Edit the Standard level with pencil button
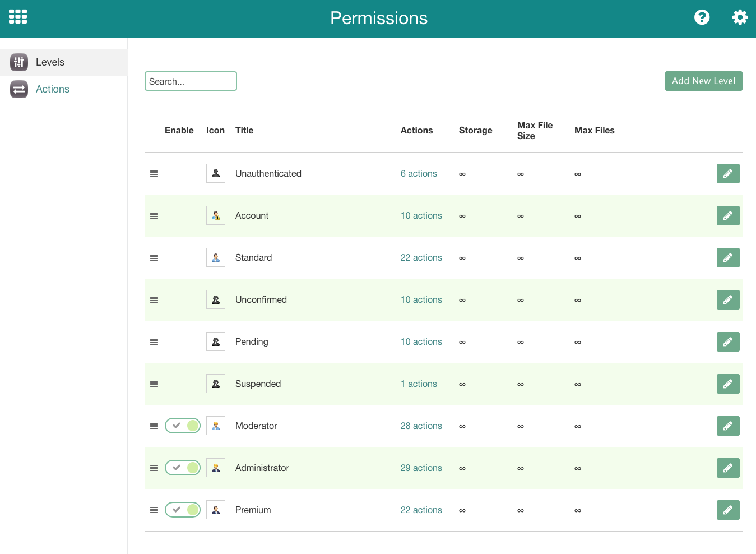Viewport: 756px width, 554px height. [x=727, y=258]
